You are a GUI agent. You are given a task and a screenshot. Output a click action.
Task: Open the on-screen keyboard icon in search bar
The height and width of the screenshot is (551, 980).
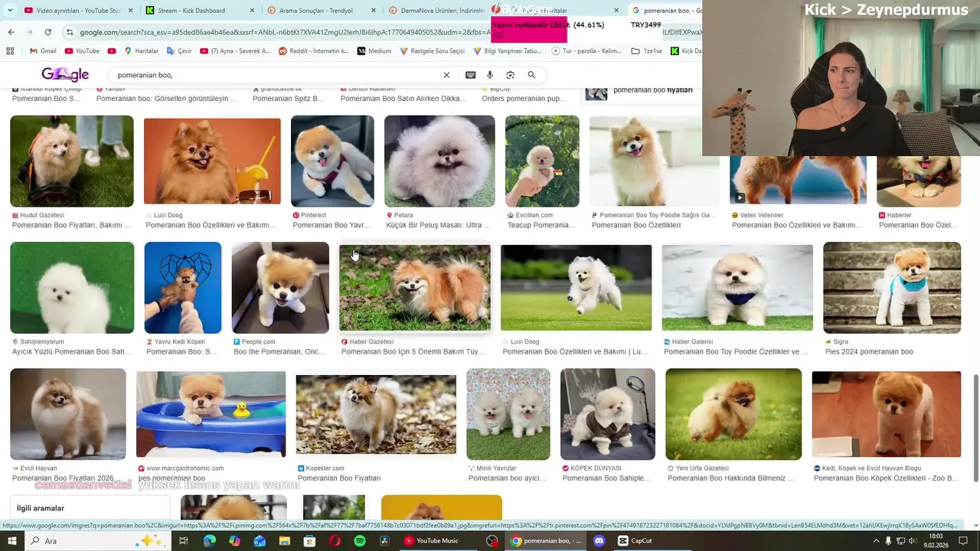[470, 75]
